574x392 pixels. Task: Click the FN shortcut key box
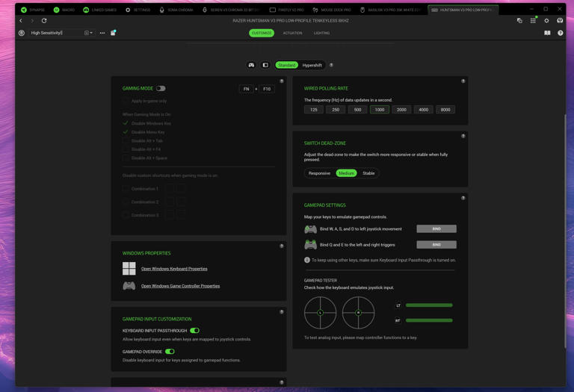click(247, 89)
